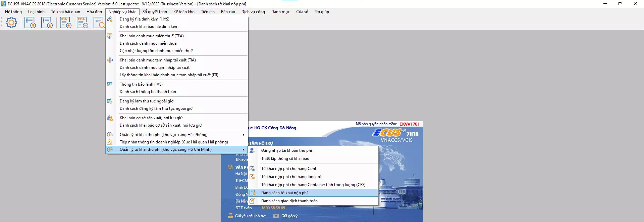Expand Hồ Chí Minh fee management submenu arrow
Image resolution: width=644 pixels, height=222 pixels.
244,149
